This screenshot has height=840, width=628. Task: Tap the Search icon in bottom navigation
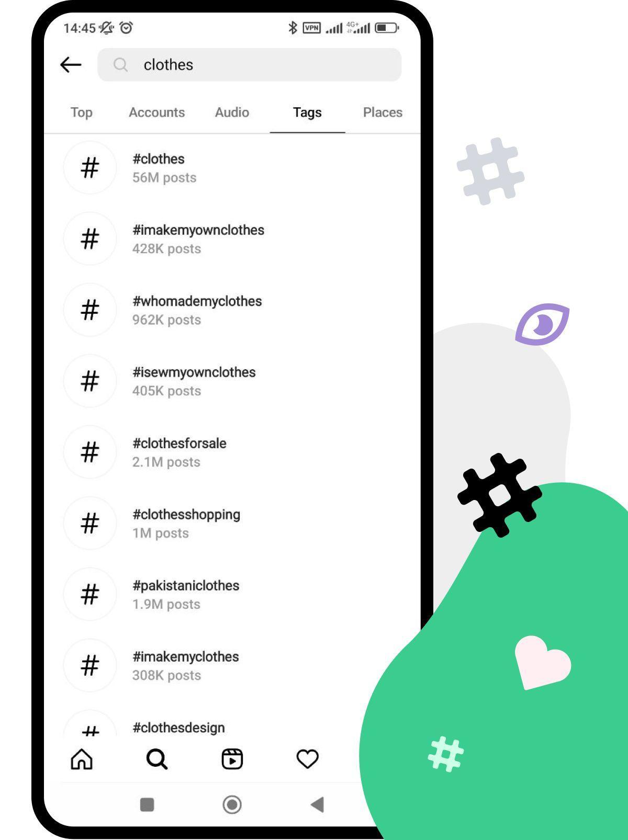pos(157,759)
